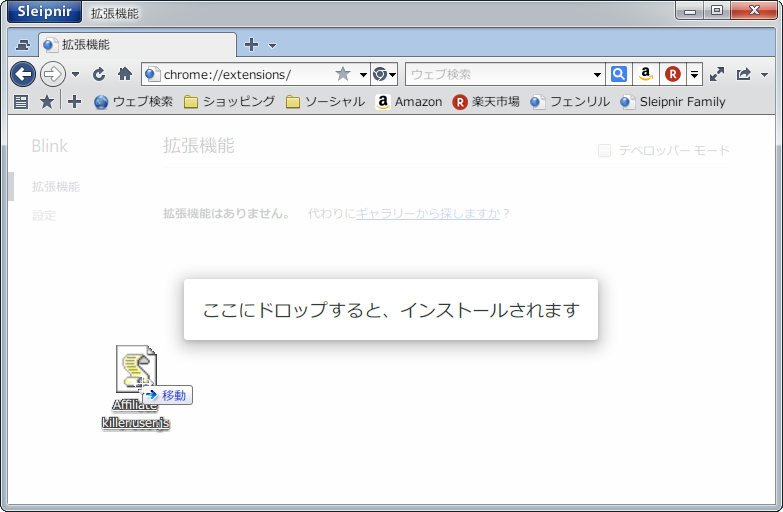
Task: Click the drop-to-install message box
Action: point(391,310)
